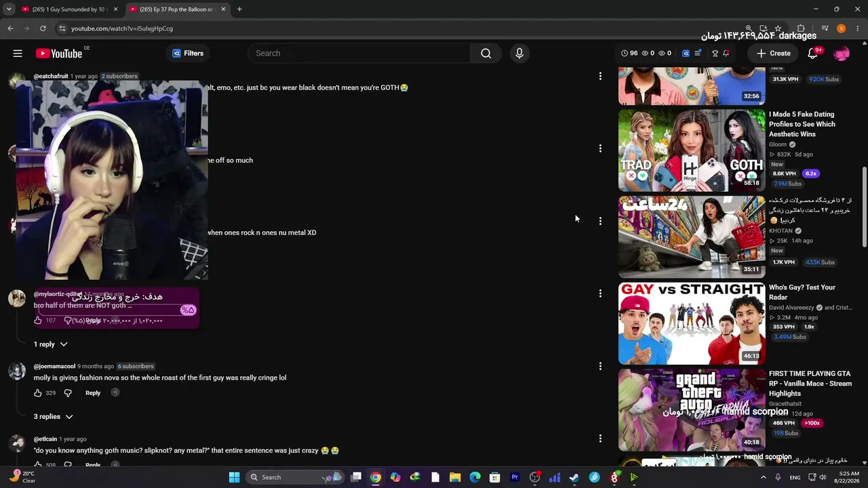Image resolution: width=868 pixels, height=488 pixels.
Task: Open the @etlcain channel name link
Action: [45, 439]
